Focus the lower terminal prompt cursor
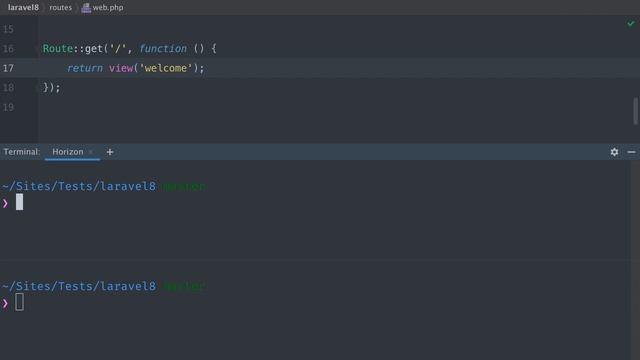 pyautogui.click(x=19, y=302)
